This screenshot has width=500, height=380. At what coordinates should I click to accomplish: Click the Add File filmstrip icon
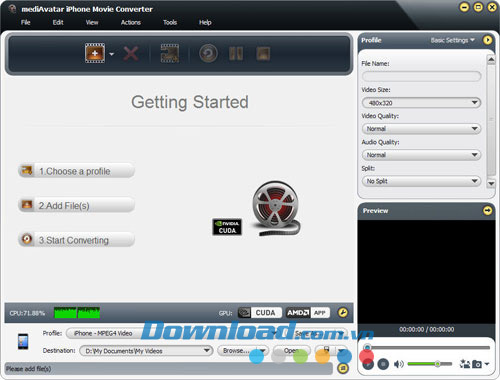pos(95,53)
